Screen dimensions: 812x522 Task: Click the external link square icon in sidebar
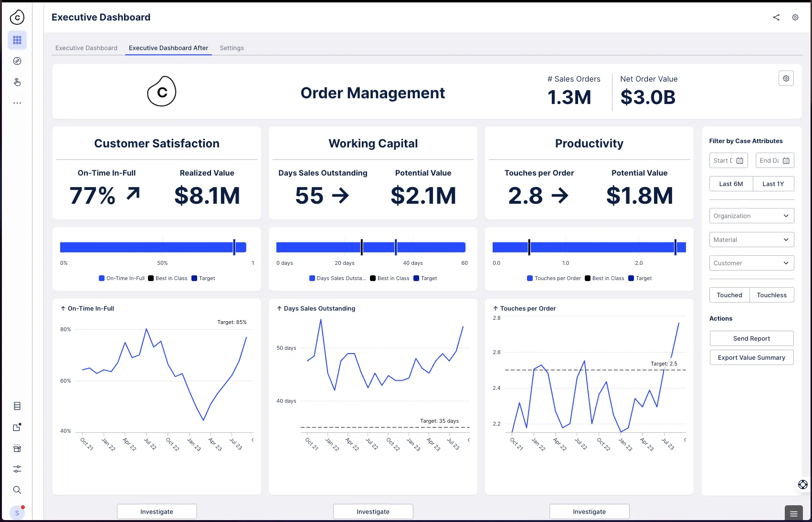pos(17,427)
